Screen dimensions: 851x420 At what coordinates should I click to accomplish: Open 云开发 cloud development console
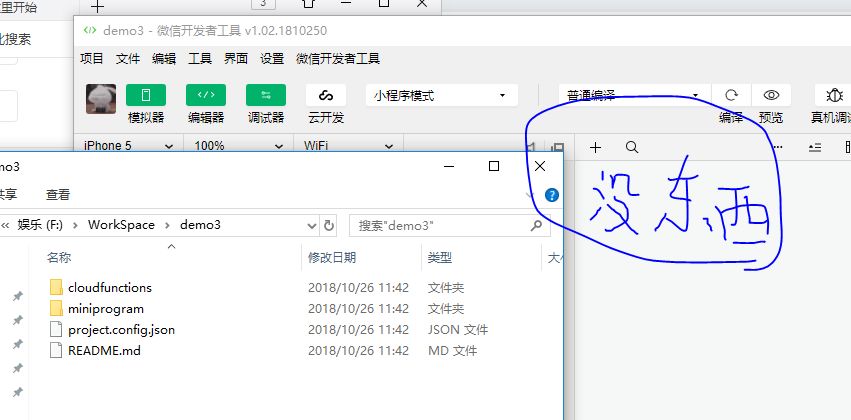[x=326, y=96]
